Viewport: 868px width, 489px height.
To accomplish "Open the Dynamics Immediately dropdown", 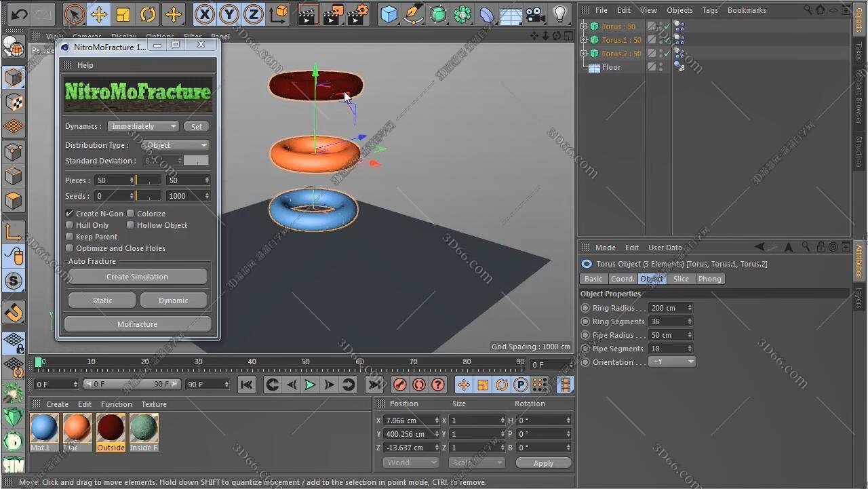I will tap(144, 126).
